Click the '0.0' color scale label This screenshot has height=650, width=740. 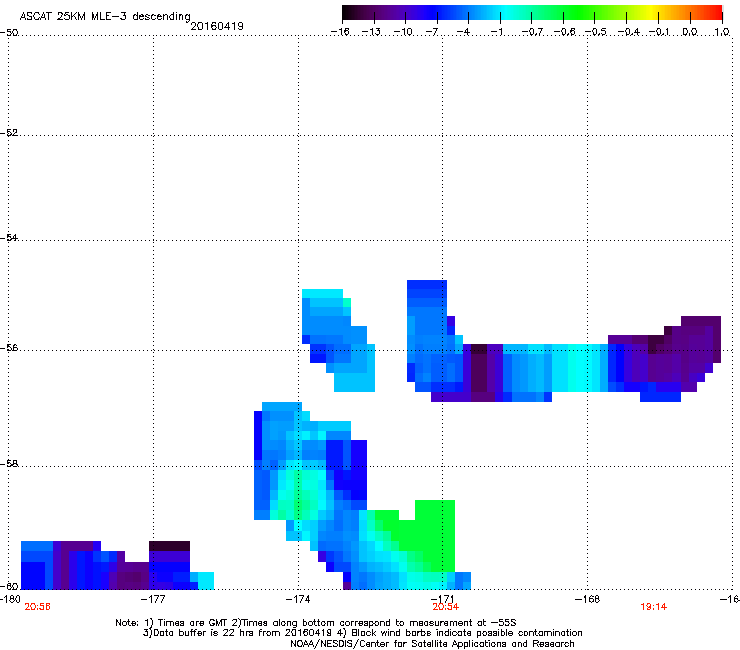tap(690, 32)
